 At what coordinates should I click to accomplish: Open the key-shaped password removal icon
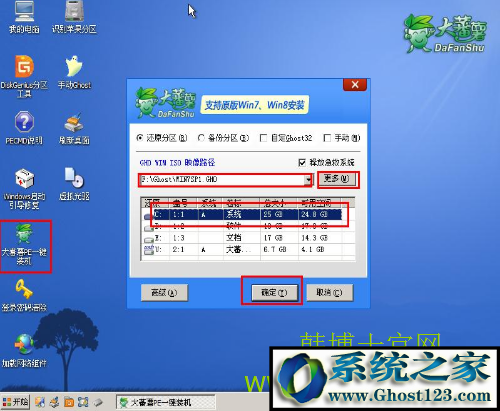click(x=24, y=295)
